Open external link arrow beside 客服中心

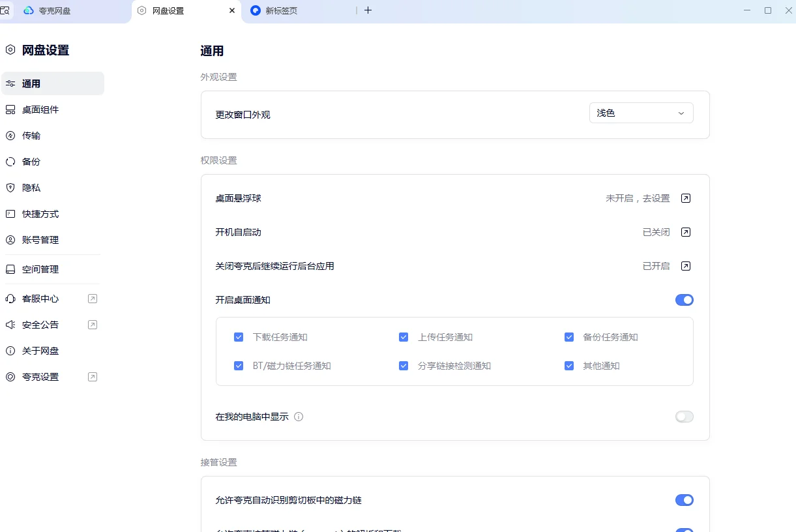click(93, 299)
